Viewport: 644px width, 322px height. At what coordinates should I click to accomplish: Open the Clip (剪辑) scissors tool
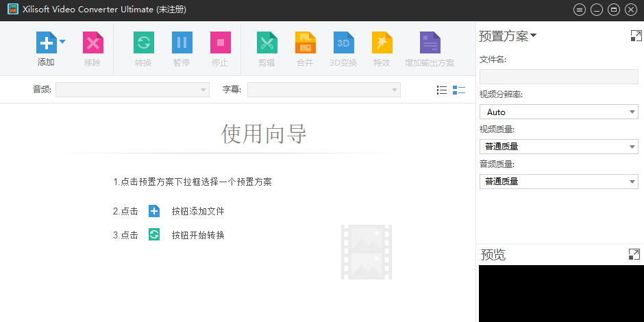click(267, 43)
